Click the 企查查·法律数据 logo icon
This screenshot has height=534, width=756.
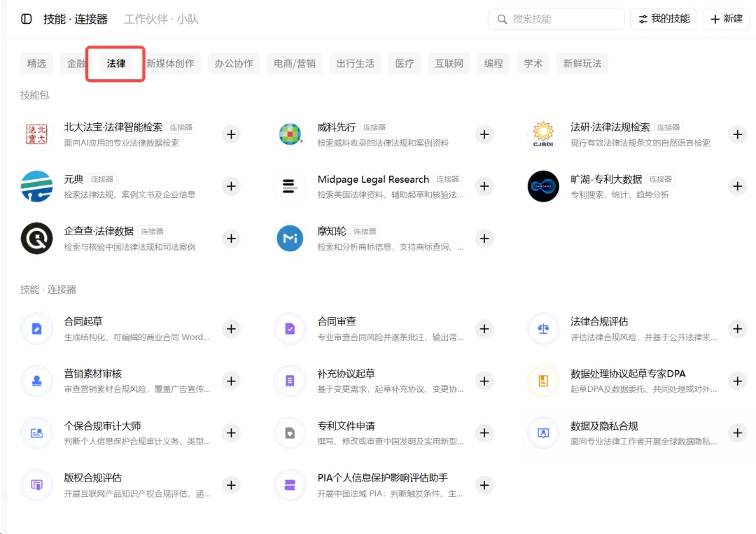point(36,238)
